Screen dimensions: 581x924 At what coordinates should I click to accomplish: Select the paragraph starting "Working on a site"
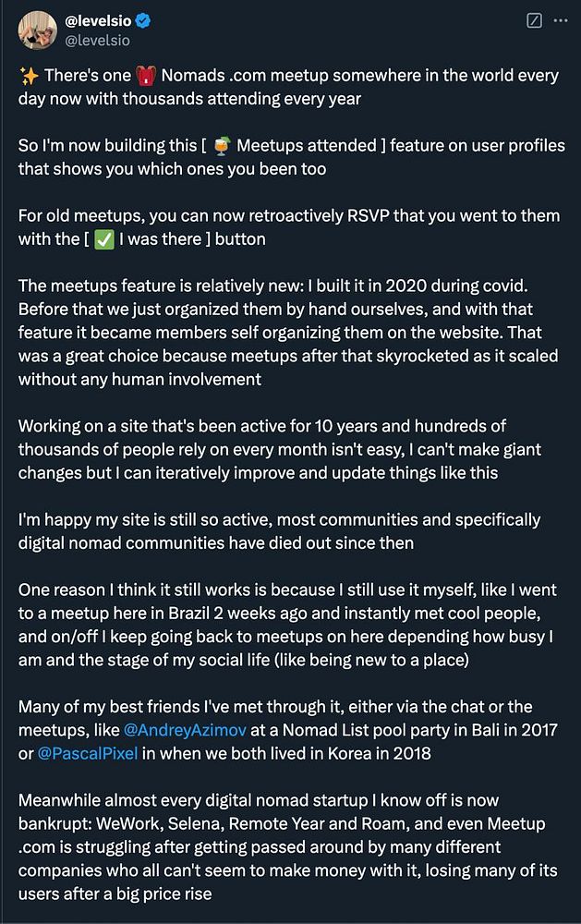pos(280,450)
